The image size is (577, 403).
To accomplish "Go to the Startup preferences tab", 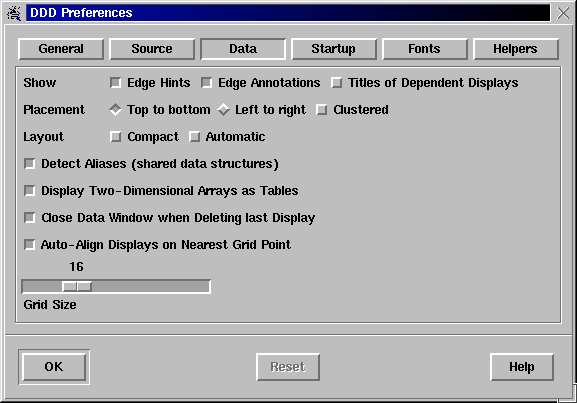I will click(334, 49).
